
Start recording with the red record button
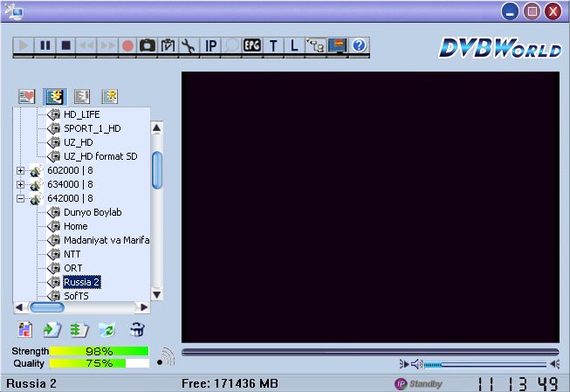[128, 45]
